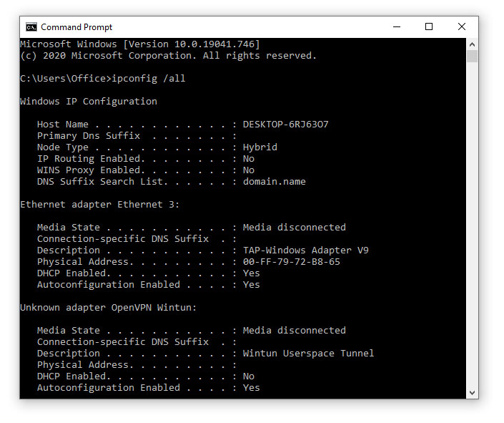The width and height of the screenshot is (504, 423).
Task: Click the Node Type value Hybrid
Action: click(260, 147)
